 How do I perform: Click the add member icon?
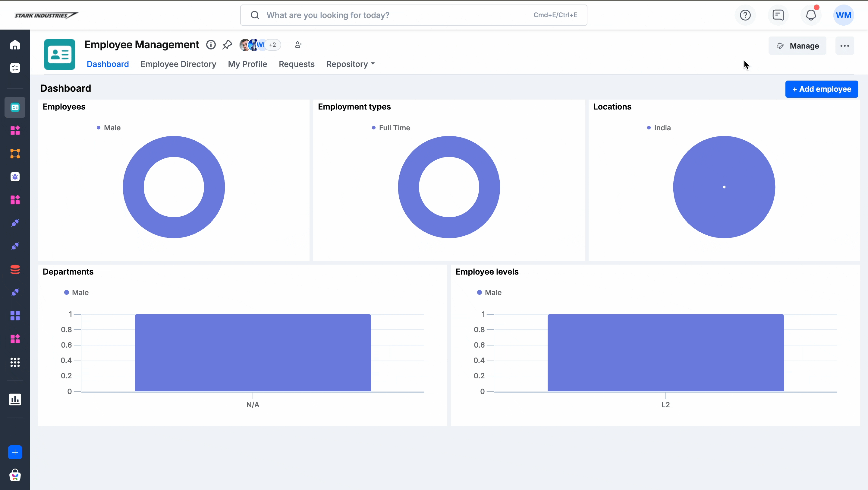[x=299, y=45]
